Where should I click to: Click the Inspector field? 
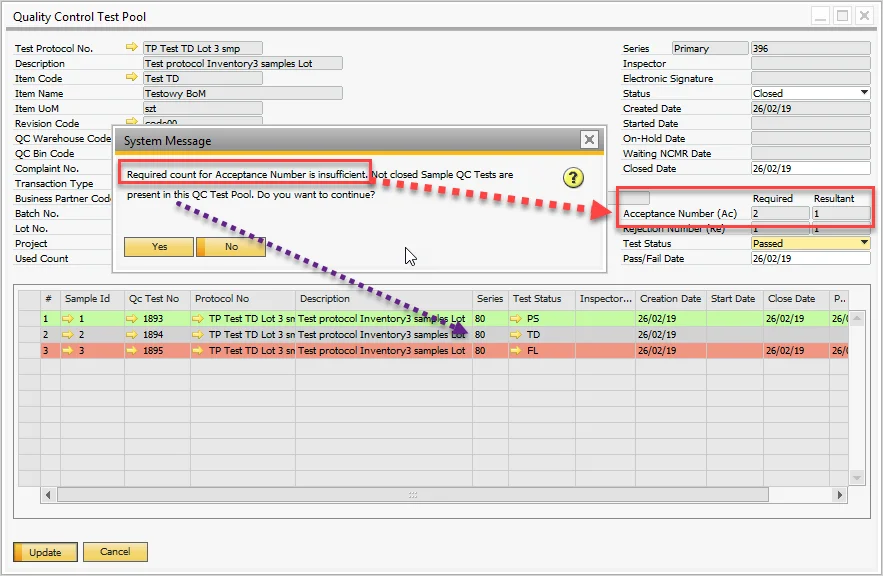coord(810,63)
